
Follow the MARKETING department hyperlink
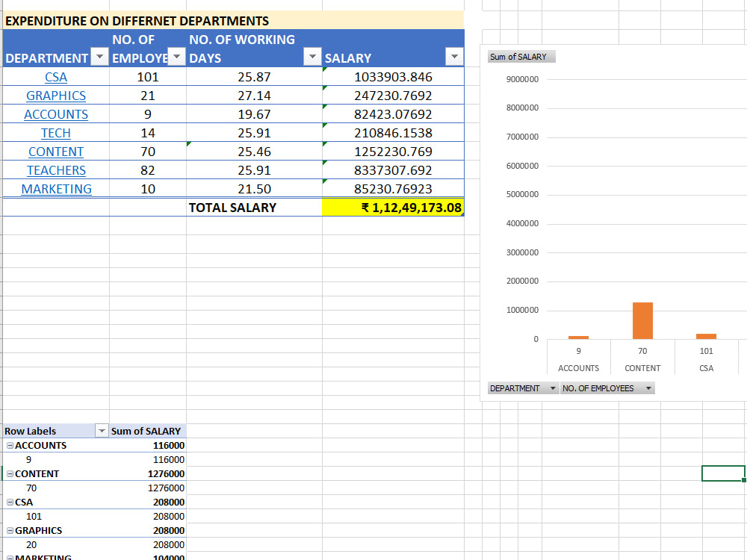(56, 189)
